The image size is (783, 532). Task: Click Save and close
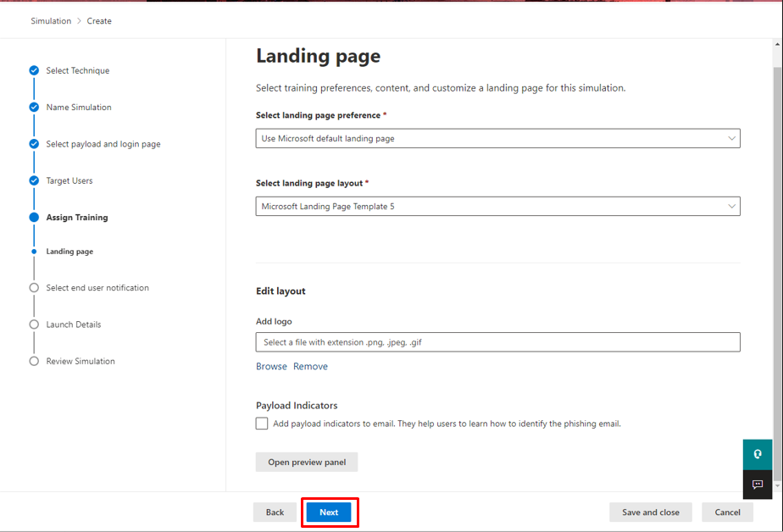pyautogui.click(x=650, y=512)
